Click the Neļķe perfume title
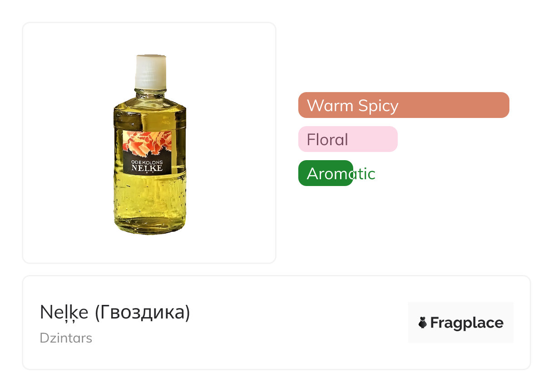This screenshot has height=392, width=553. point(65,312)
